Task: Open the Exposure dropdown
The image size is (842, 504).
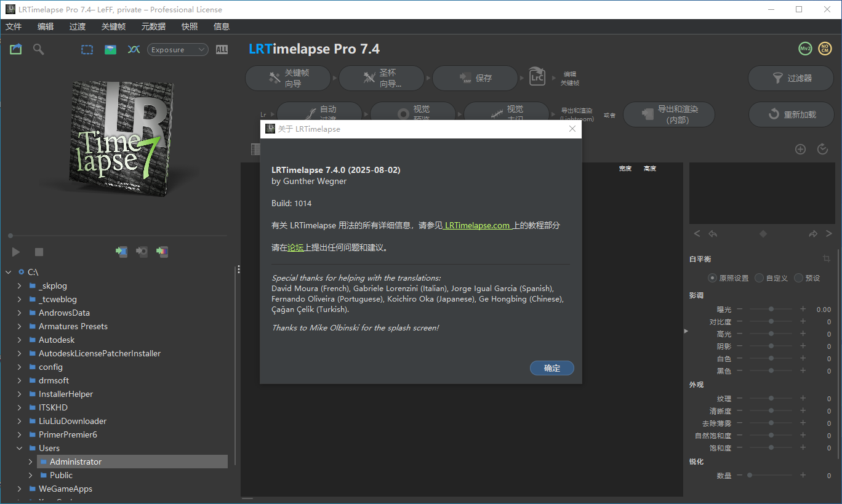Action: pyautogui.click(x=177, y=50)
